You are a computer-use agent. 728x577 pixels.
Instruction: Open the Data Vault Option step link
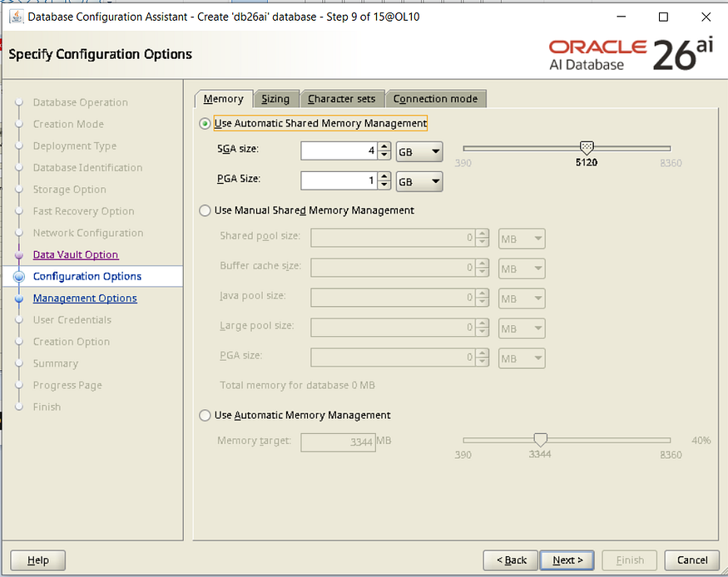76,254
